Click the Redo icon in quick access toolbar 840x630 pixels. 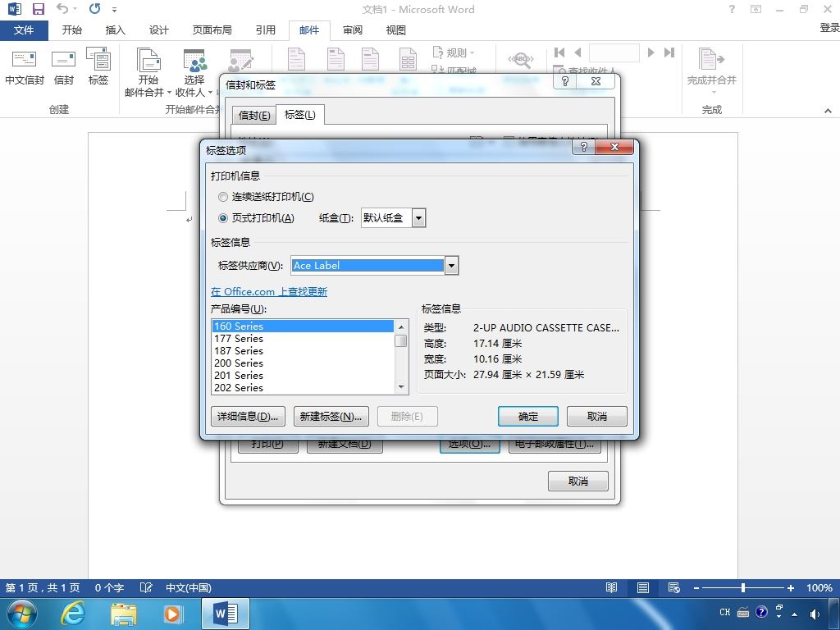pos(95,8)
